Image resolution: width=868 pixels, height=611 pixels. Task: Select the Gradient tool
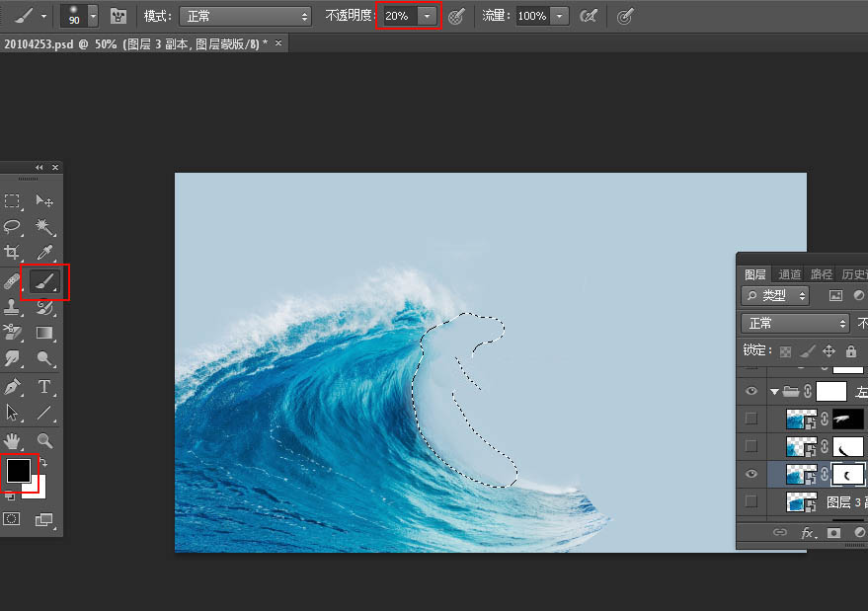(x=44, y=333)
